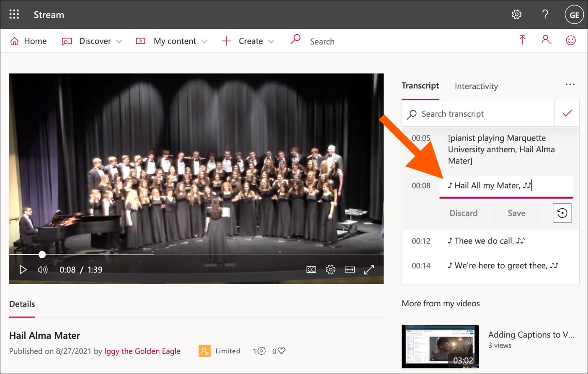Click the Search transcript field
Image resolution: width=588 pixels, height=374 pixels.
(x=482, y=114)
